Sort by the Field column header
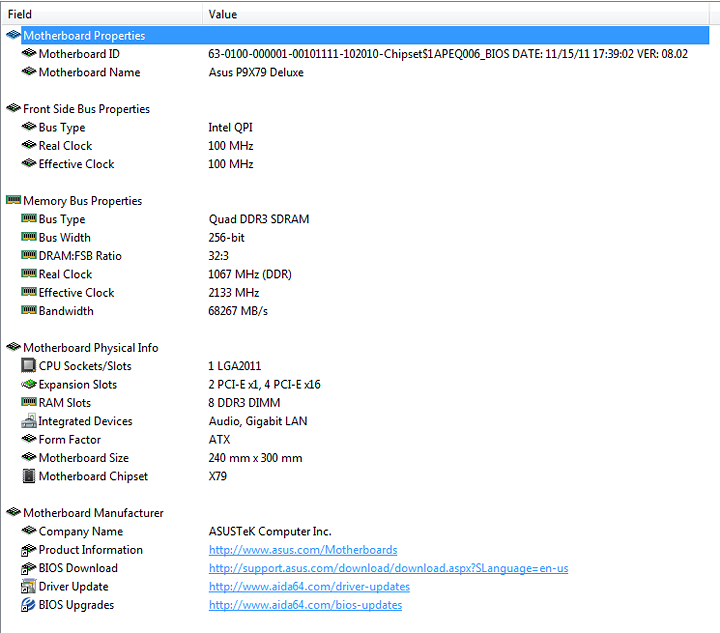 pos(102,14)
